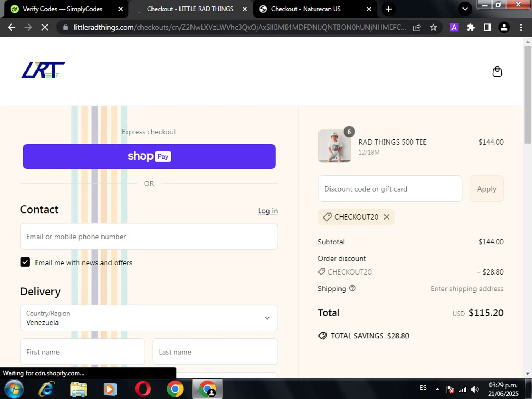Click the site padlock icon
Image resolution: width=532 pixels, height=399 pixels.
66,27
